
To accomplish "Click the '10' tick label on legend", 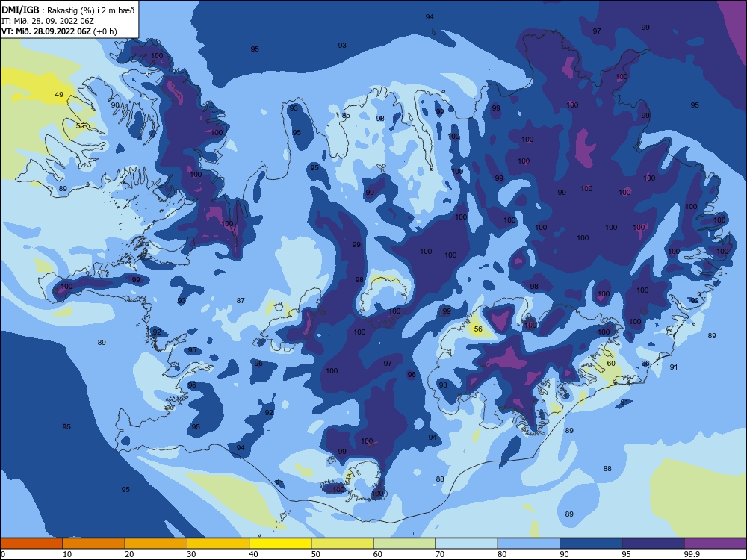I will 67,554.
